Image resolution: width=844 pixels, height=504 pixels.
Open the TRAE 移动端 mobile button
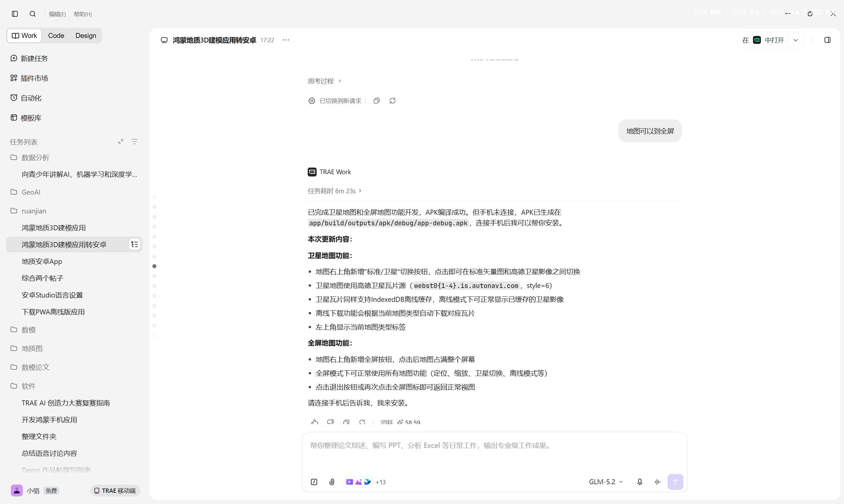click(x=115, y=491)
